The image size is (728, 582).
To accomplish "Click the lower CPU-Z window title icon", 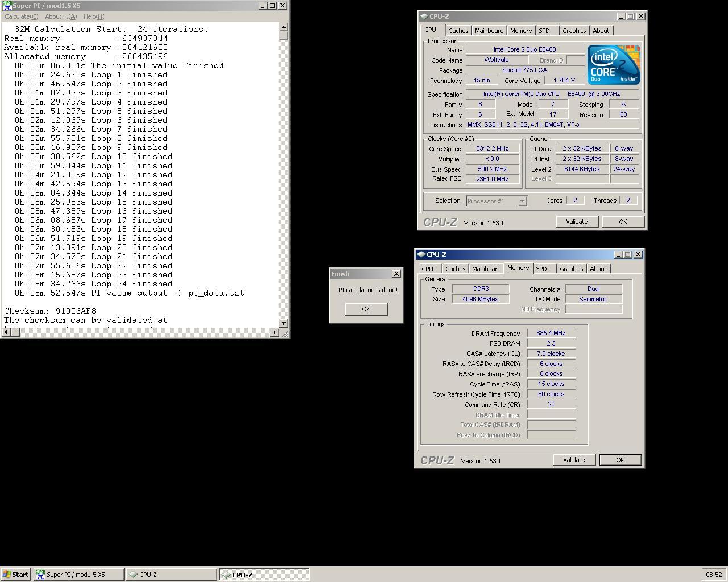I will pyautogui.click(x=421, y=255).
